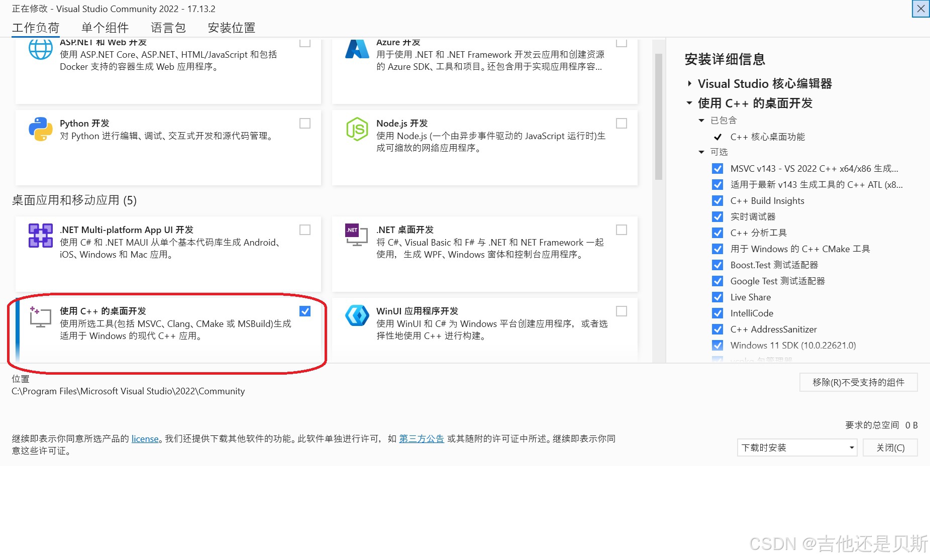Select the 使用 C++ 的桌面开发 icon

(40, 316)
